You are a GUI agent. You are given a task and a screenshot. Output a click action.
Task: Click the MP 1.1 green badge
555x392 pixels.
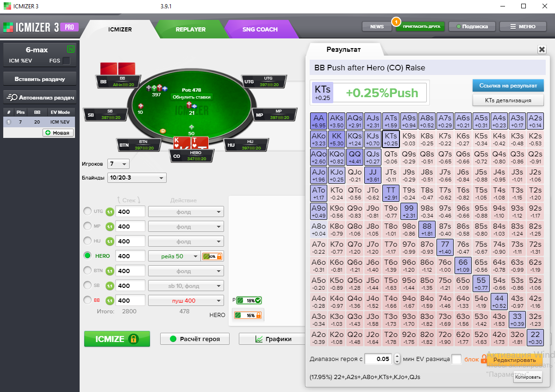[x=110, y=227]
